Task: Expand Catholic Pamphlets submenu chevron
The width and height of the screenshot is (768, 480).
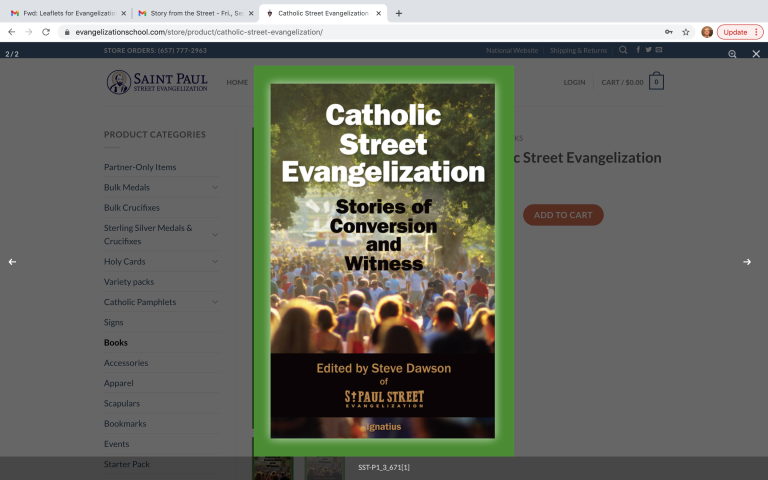Action: click(215, 302)
